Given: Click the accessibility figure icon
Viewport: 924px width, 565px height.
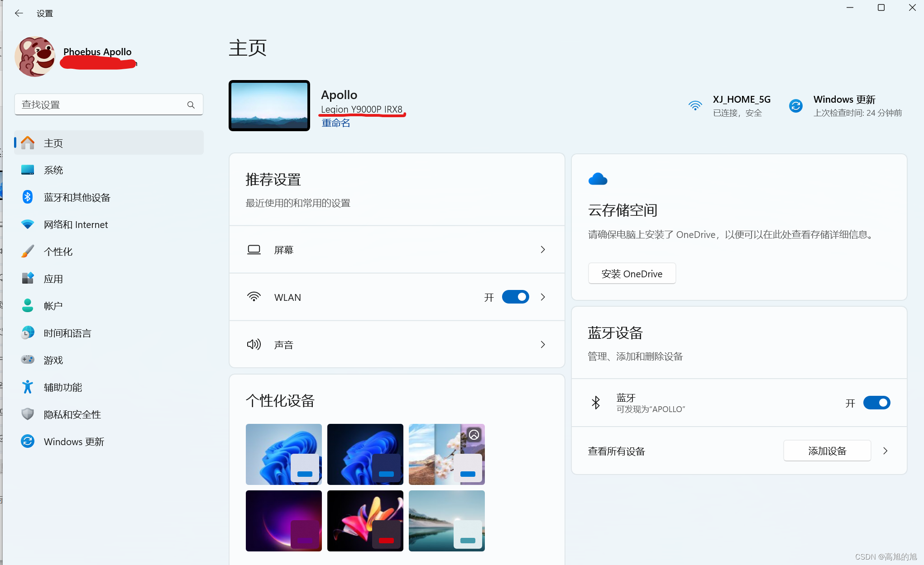Looking at the screenshot, I should pyautogui.click(x=28, y=387).
